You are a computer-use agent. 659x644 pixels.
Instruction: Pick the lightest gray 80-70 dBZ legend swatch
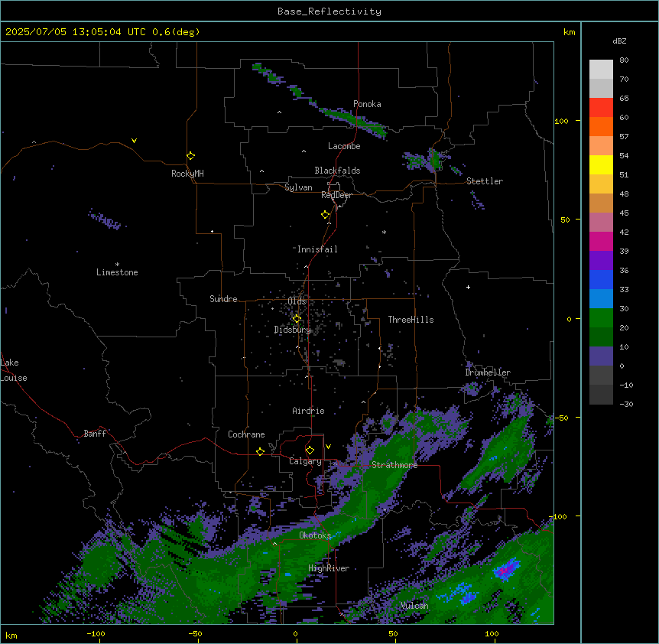(601, 70)
